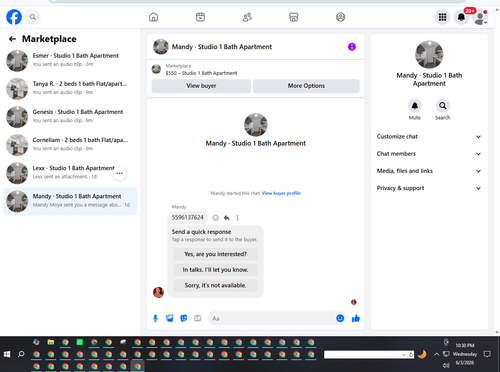Click the More Options button
Viewport: 500px width, 372px height.
coord(306,86)
